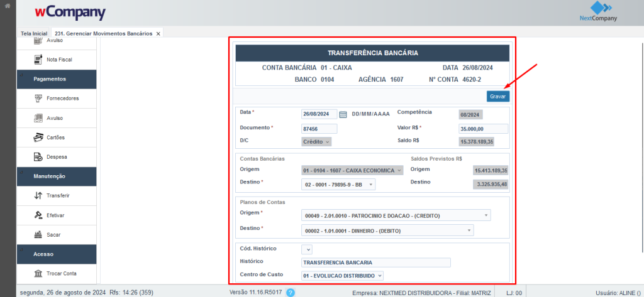
Task: Click the Histórico text field
Action: tap(376, 262)
